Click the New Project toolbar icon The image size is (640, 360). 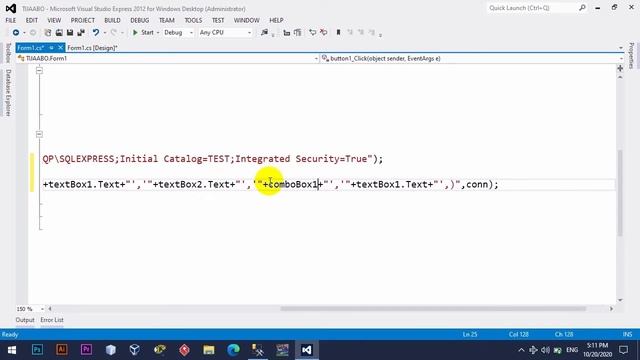(x=48, y=32)
